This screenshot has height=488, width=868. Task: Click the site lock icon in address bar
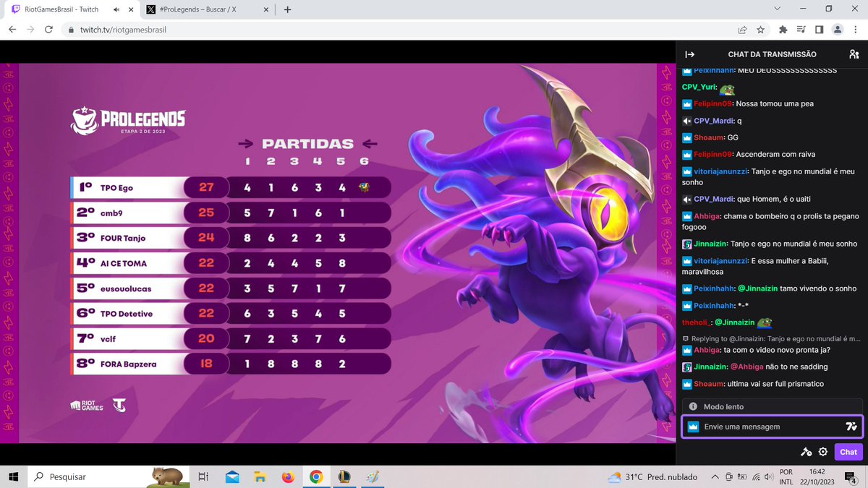70,30
